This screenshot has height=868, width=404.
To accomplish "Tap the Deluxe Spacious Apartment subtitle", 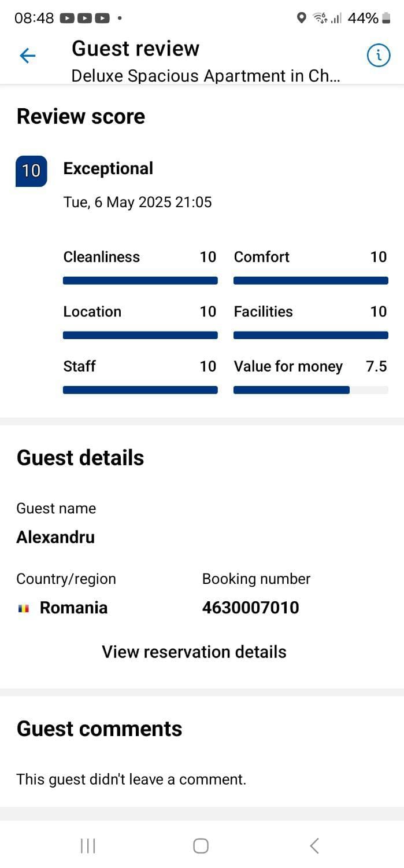I will 206,76.
